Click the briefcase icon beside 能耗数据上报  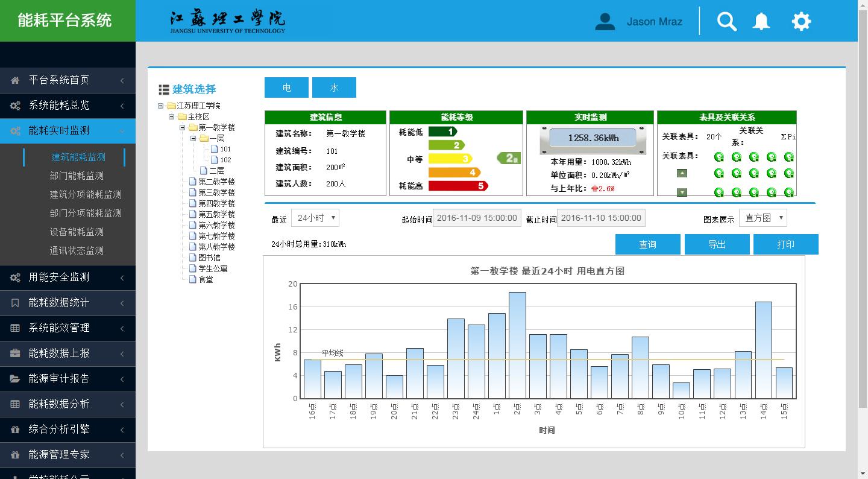[15, 354]
